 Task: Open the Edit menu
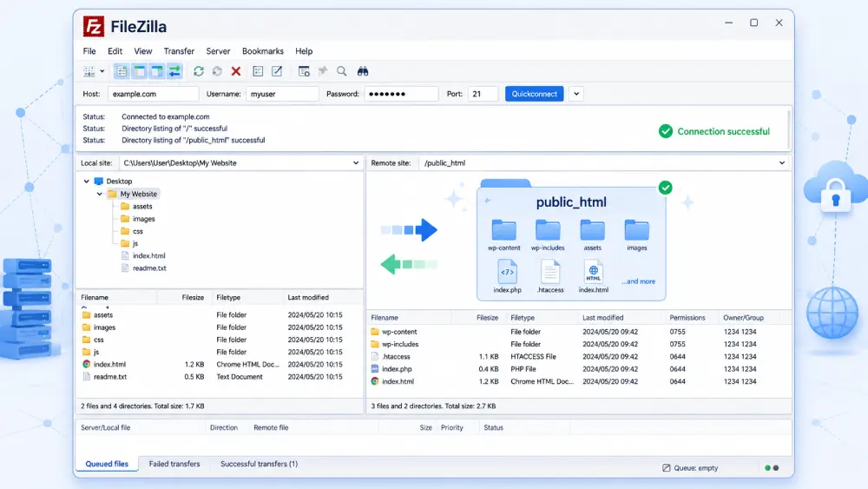115,51
